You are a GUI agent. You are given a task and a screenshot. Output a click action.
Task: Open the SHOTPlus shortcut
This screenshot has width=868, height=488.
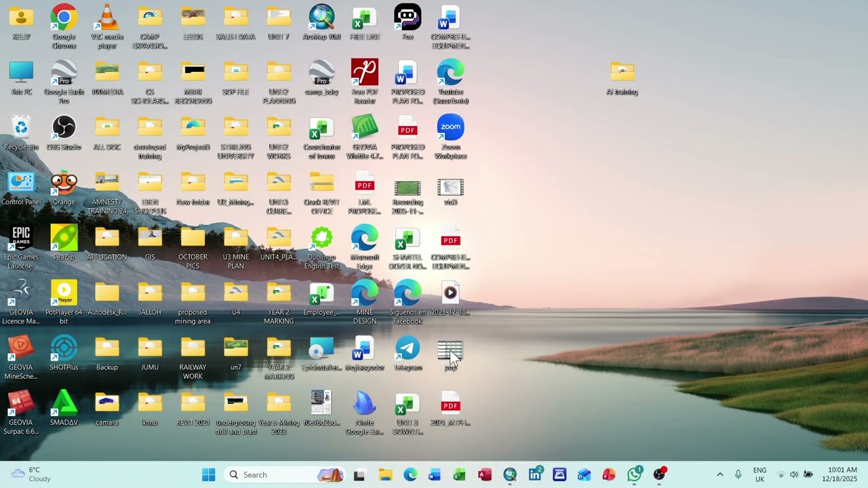tap(64, 352)
